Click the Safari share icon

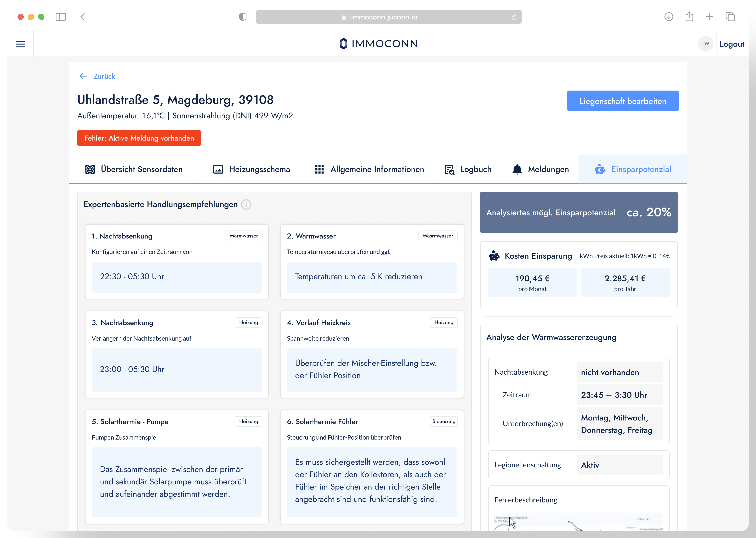[689, 17]
